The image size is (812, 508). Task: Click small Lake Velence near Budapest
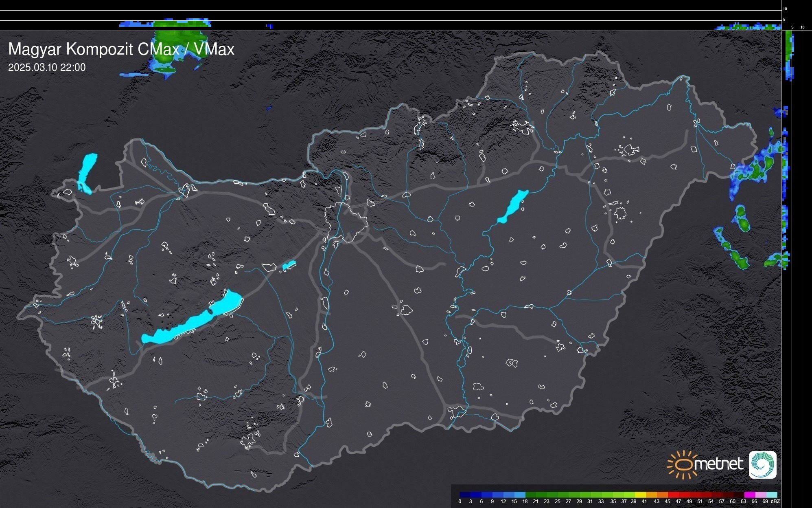coord(289,265)
